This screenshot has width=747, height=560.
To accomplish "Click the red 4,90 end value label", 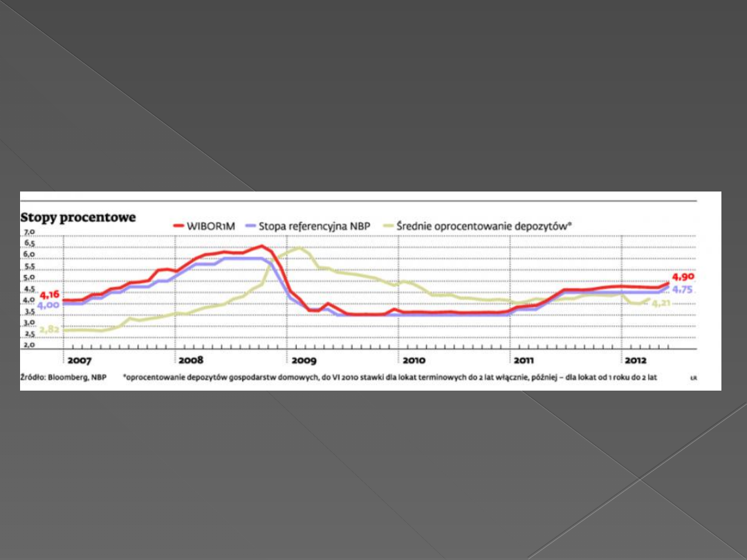I will click(683, 277).
